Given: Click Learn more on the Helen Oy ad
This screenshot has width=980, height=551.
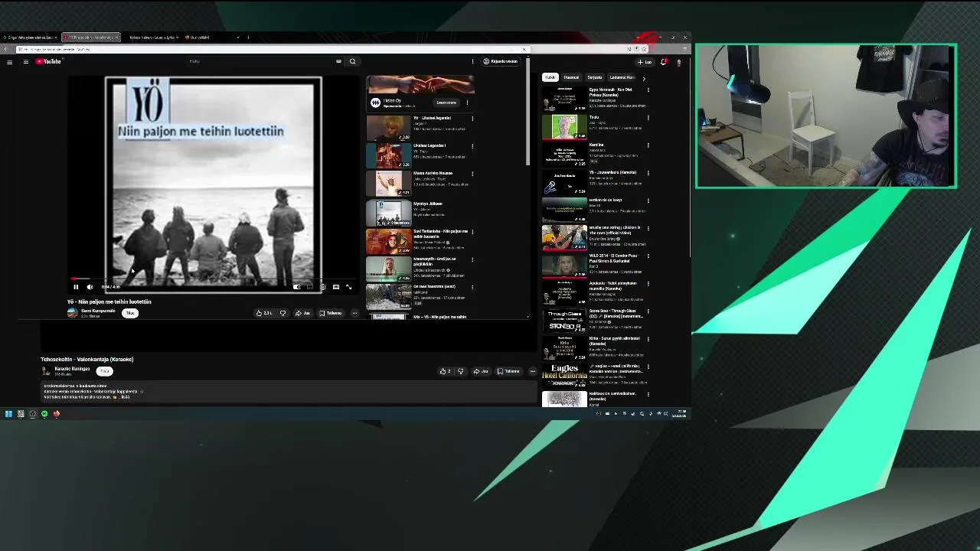Looking at the screenshot, I should (x=446, y=103).
